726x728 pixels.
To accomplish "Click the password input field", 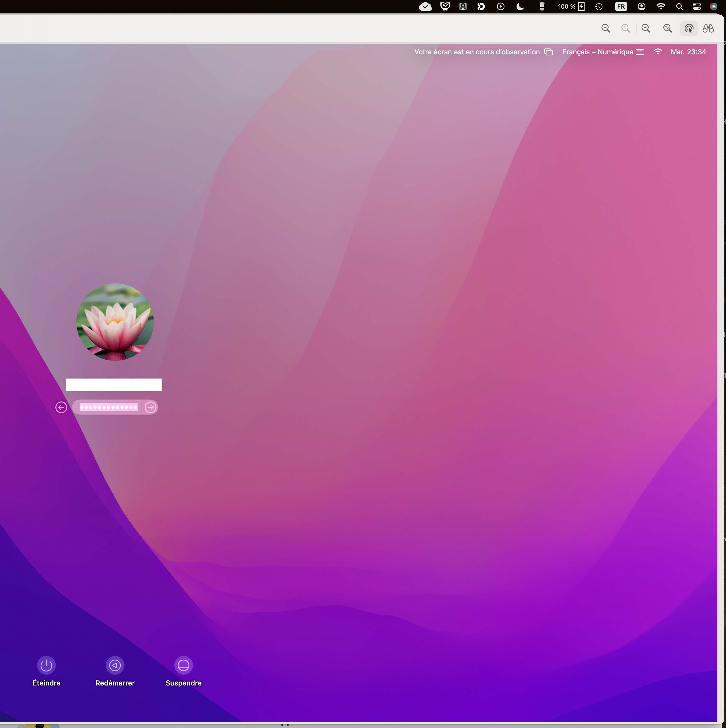I will coord(109,407).
